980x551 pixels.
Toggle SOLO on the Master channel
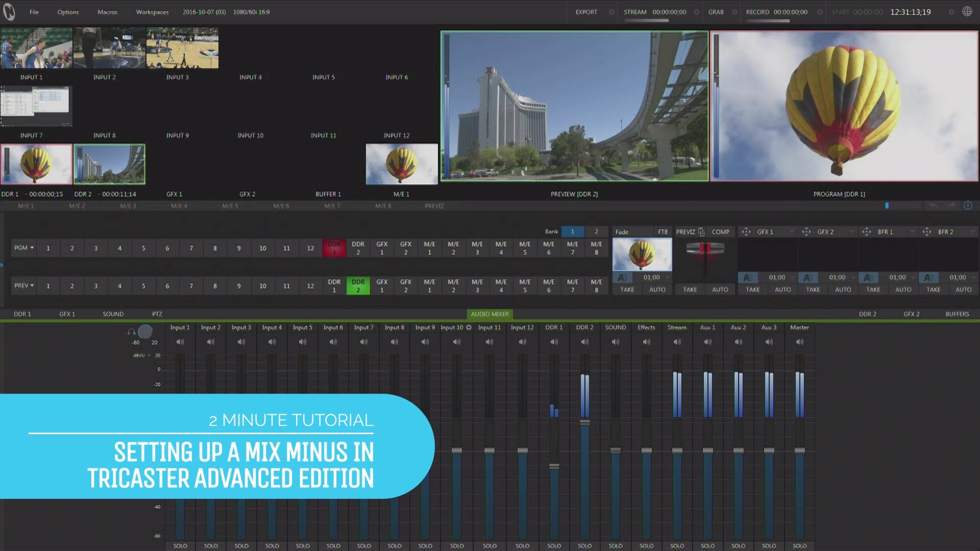tap(799, 545)
